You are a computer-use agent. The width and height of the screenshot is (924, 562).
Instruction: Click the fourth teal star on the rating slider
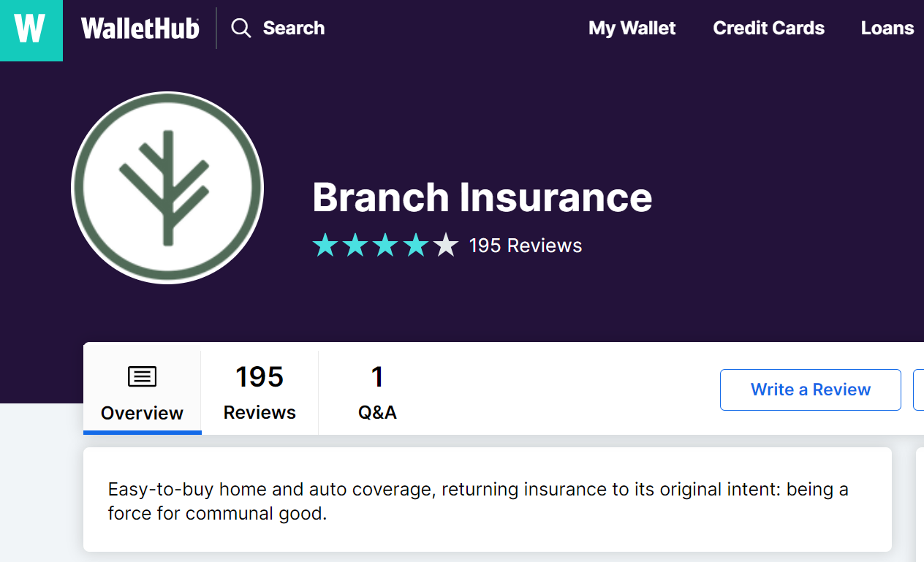click(417, 245)
